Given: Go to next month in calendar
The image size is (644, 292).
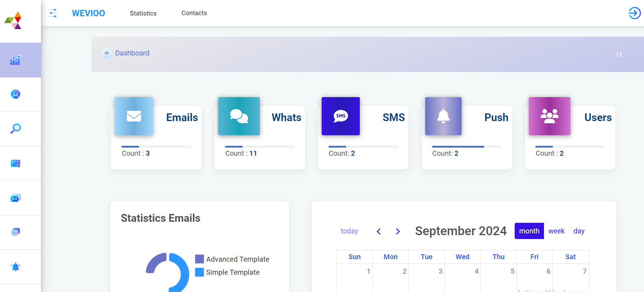Looking at the screenshot, I should pos(398,231).
